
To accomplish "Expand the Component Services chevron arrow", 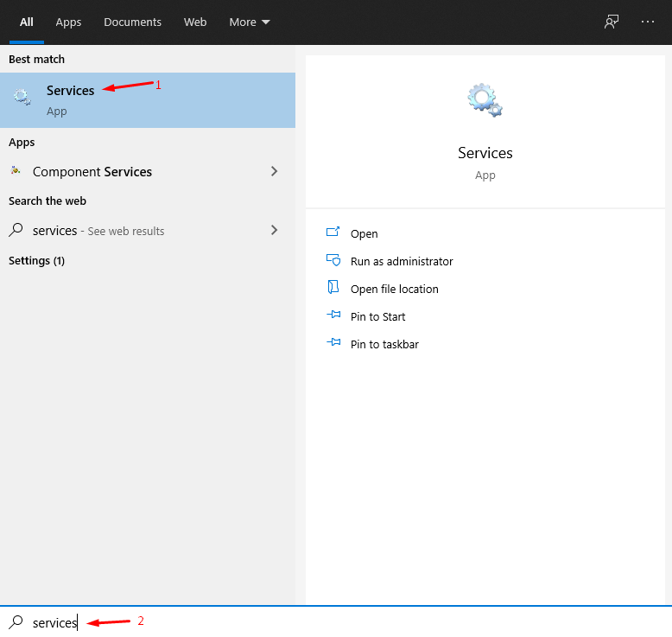I will pos(275,171).
